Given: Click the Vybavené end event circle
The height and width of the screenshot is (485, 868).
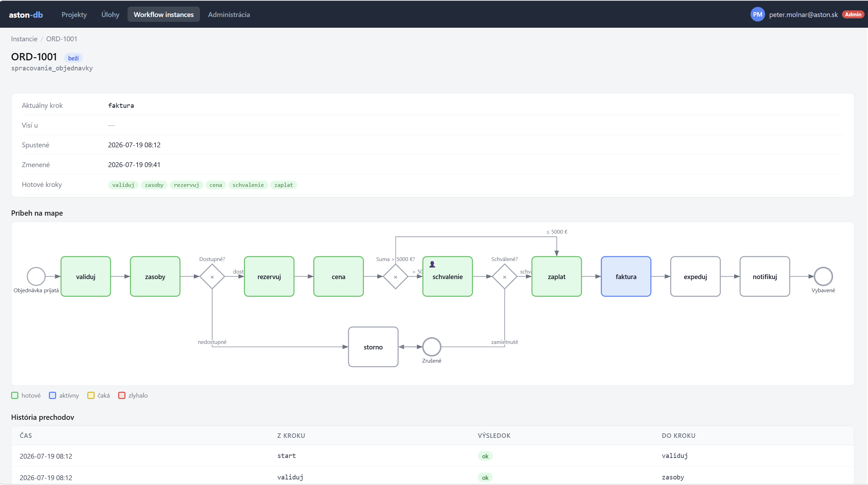Looking at the screenshot, I should pos(823,276).
